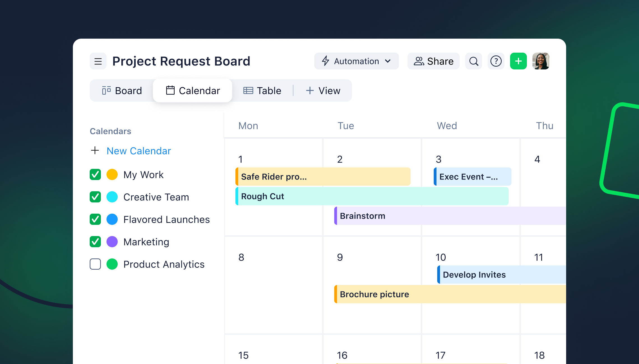Open the help question mark icon
Screen dimensions: 639x364
point(496,61)
